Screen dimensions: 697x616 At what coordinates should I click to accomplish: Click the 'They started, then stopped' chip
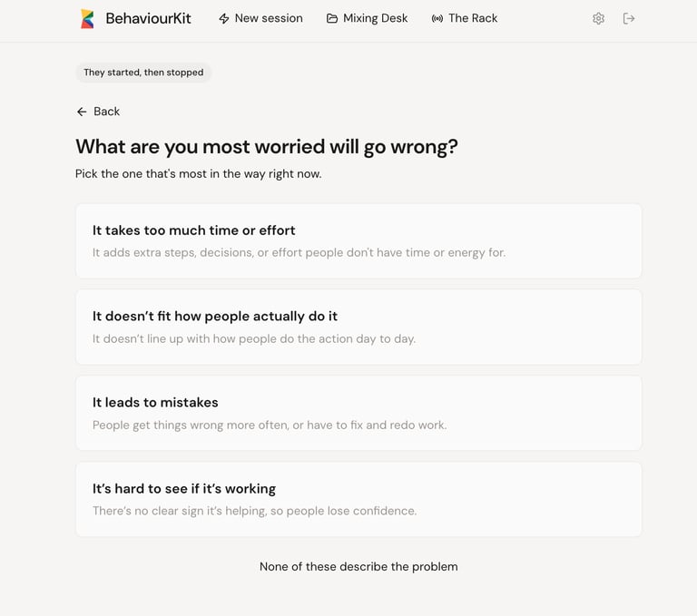143,73
